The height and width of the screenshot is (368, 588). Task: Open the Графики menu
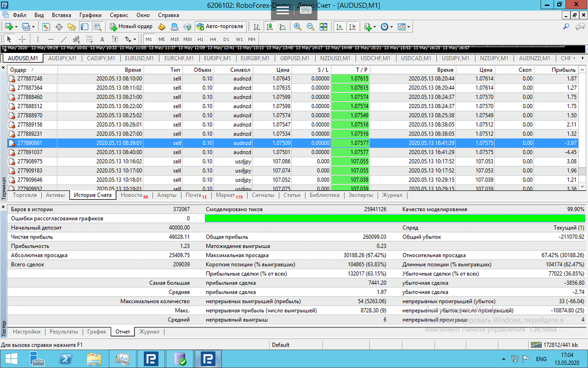click(90, 15)
